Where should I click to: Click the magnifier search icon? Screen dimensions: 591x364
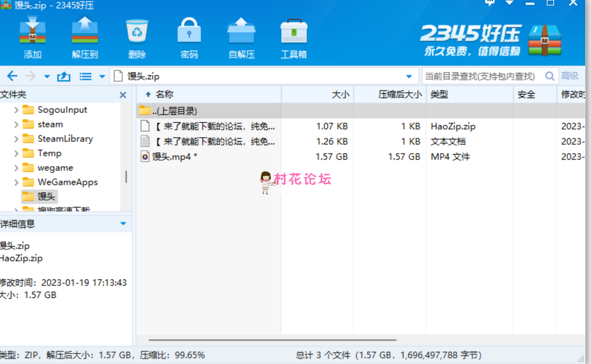[550, 76]
